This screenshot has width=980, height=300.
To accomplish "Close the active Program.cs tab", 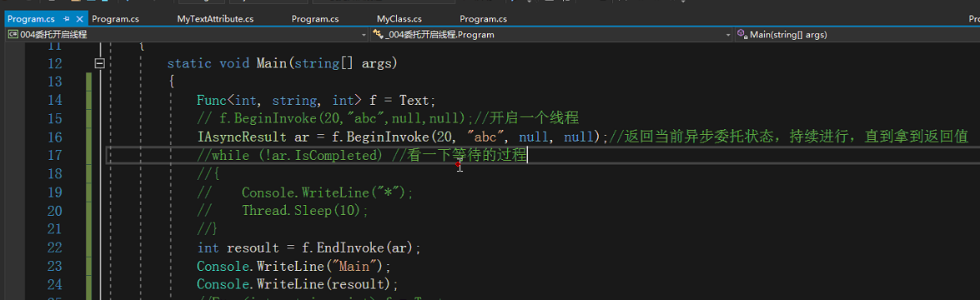I will coord(78,19).
